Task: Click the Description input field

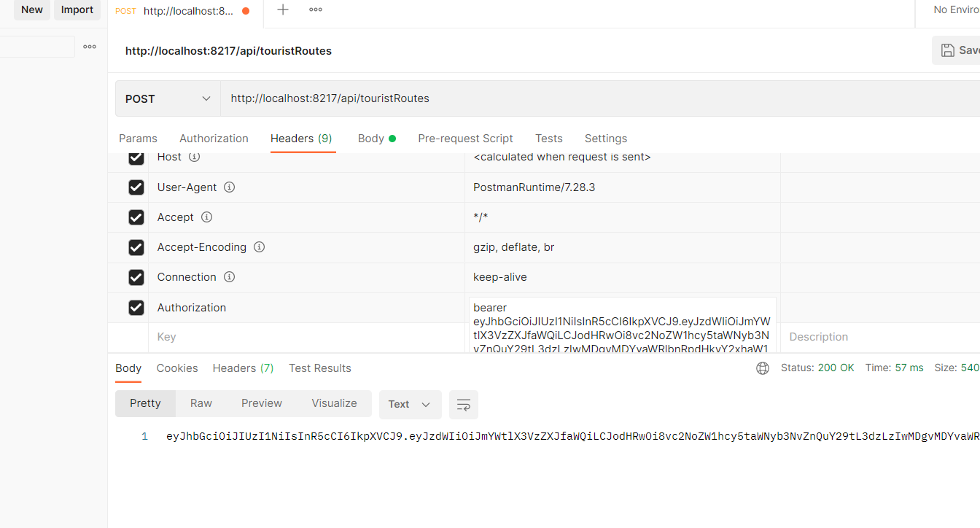Action: (x=880, y=337)
